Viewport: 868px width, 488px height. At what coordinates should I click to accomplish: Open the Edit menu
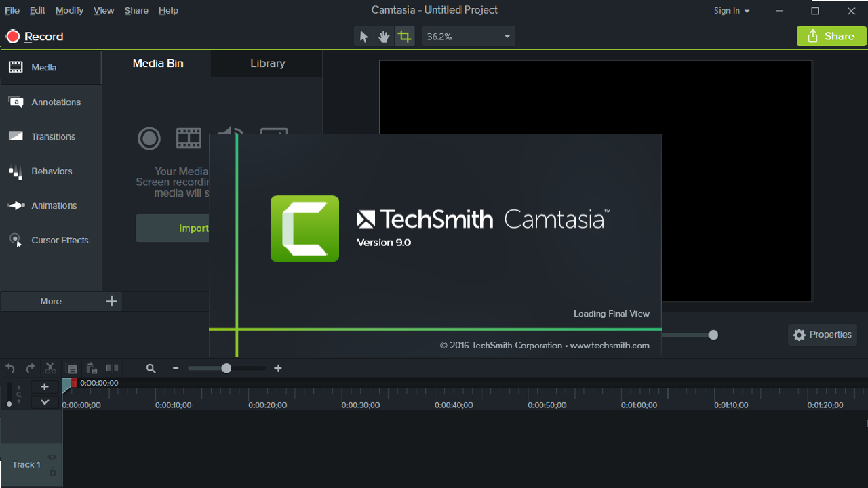pos(37,11)
